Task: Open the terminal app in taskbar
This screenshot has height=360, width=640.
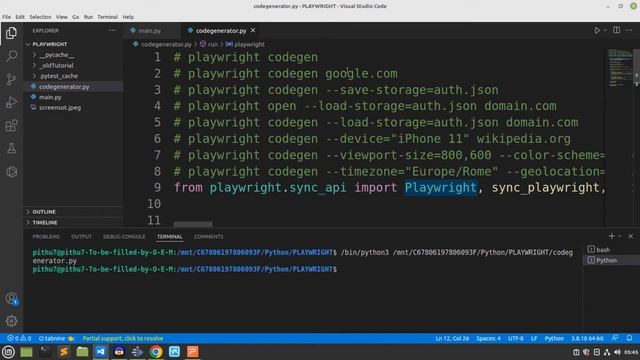Action: [45, 351]
